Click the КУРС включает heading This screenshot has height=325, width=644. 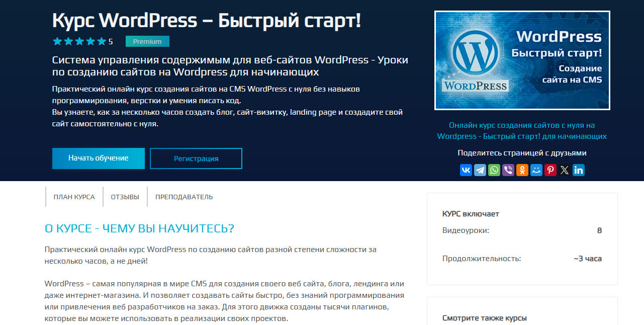click(471, 214)
